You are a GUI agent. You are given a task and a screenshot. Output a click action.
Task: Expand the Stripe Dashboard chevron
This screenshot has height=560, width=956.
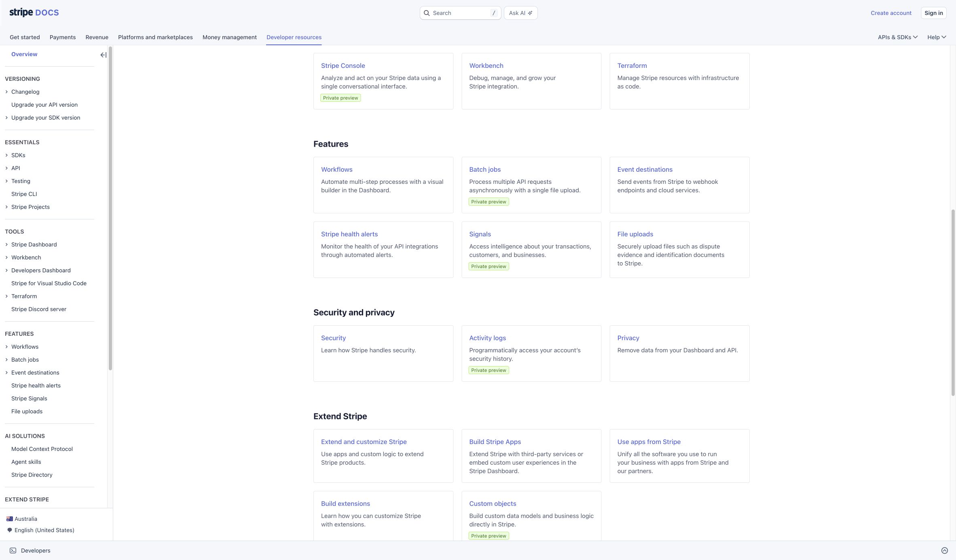(6, 244)
